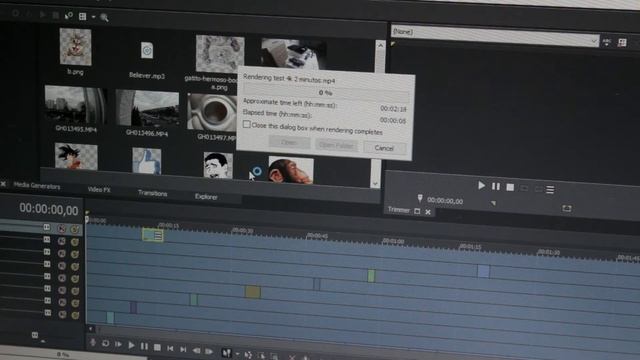Expand the bottom track's maximize-height icon
This screenshot has width=640, height=360.
[48, 313]
